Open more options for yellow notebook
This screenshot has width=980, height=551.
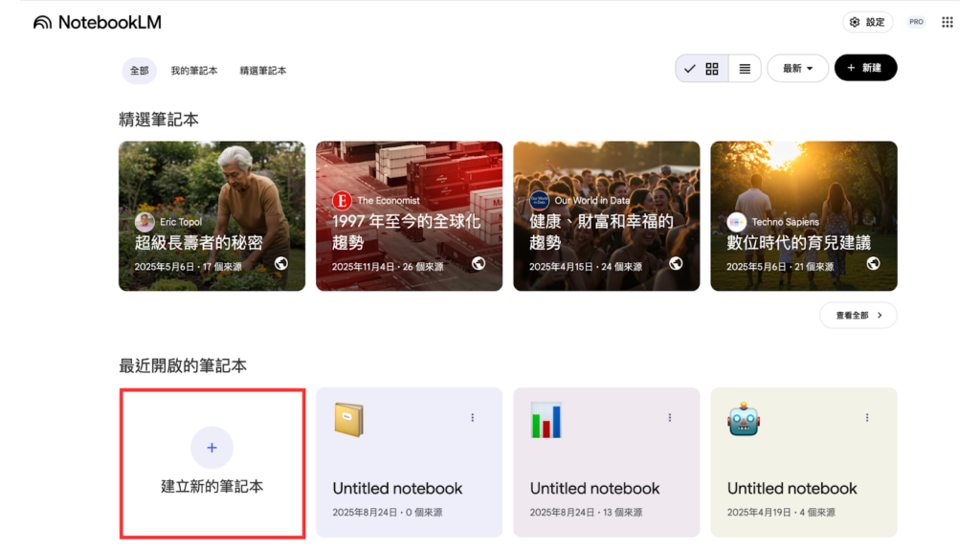coord(473,418)
